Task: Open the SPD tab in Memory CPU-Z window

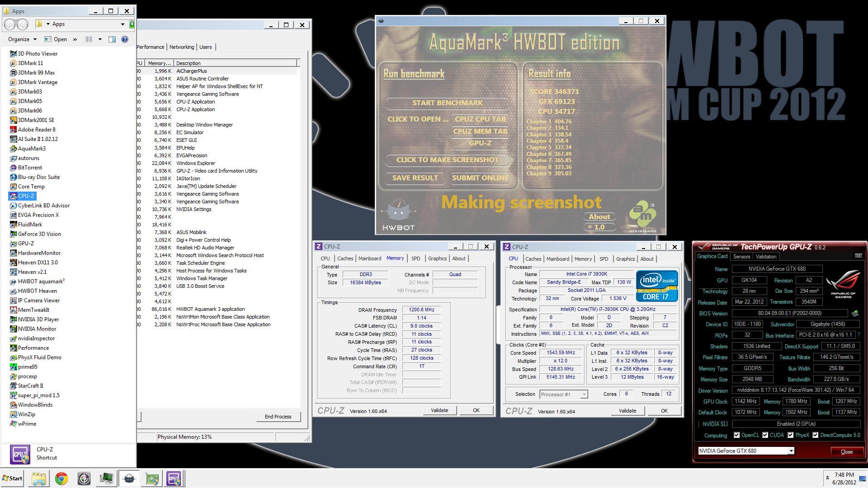Action: click(x=415, y=258)
